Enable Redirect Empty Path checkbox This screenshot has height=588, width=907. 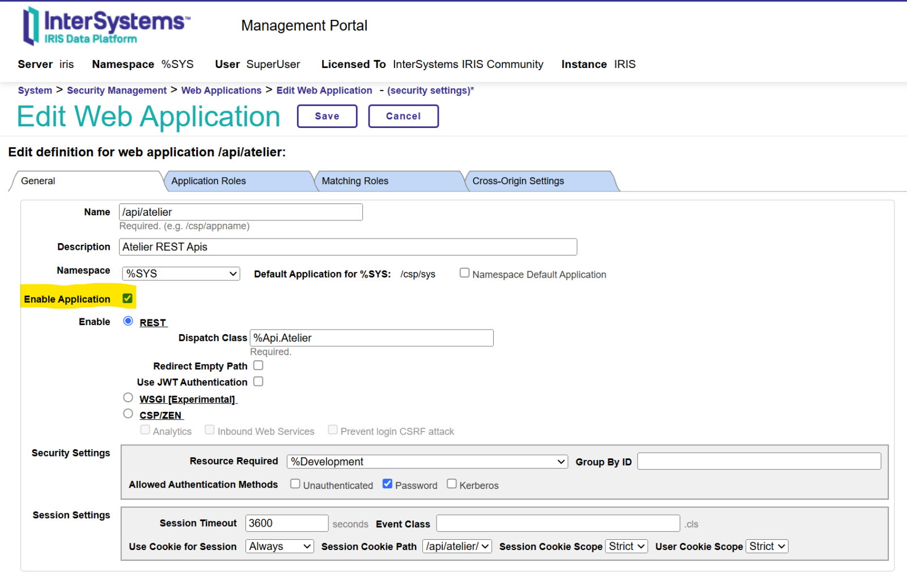(258, 365)
